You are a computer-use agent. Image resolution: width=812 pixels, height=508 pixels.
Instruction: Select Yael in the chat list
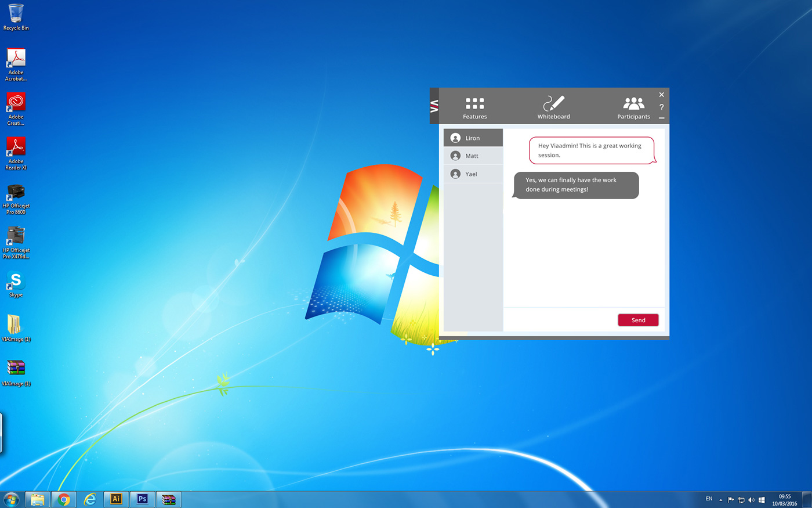(473, 174)
